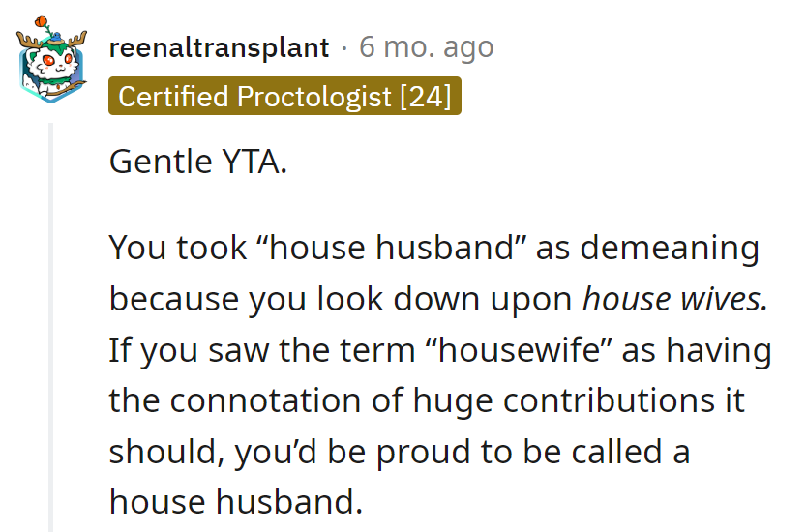Click the "Gentle YTA." verdict line
The width and height of the screenshot is (806, 532).
pos(198,162)
